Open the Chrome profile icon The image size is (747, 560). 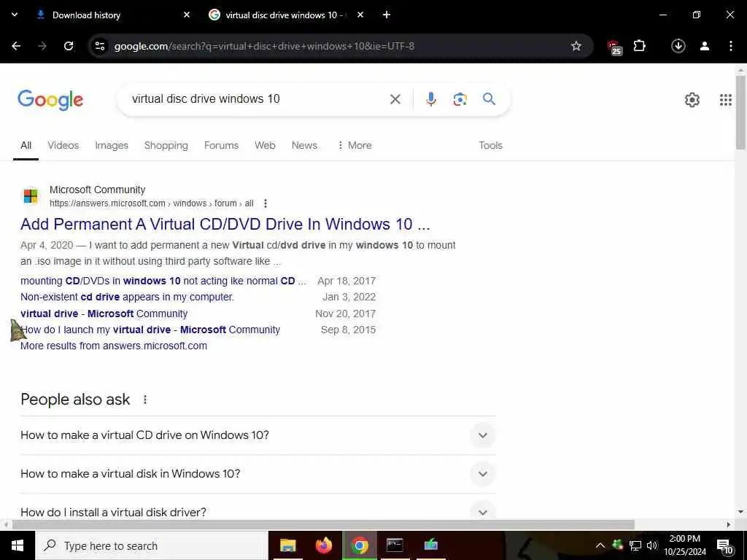(705, 46)
